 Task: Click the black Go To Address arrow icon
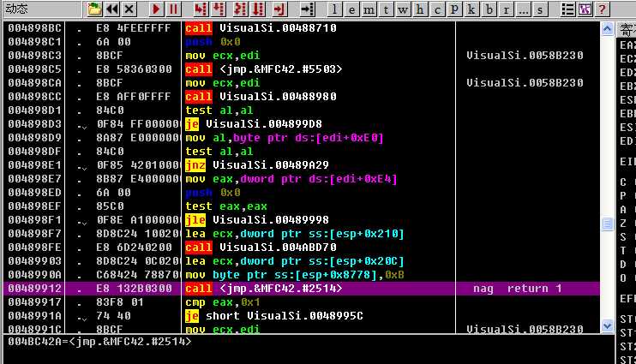307,9
